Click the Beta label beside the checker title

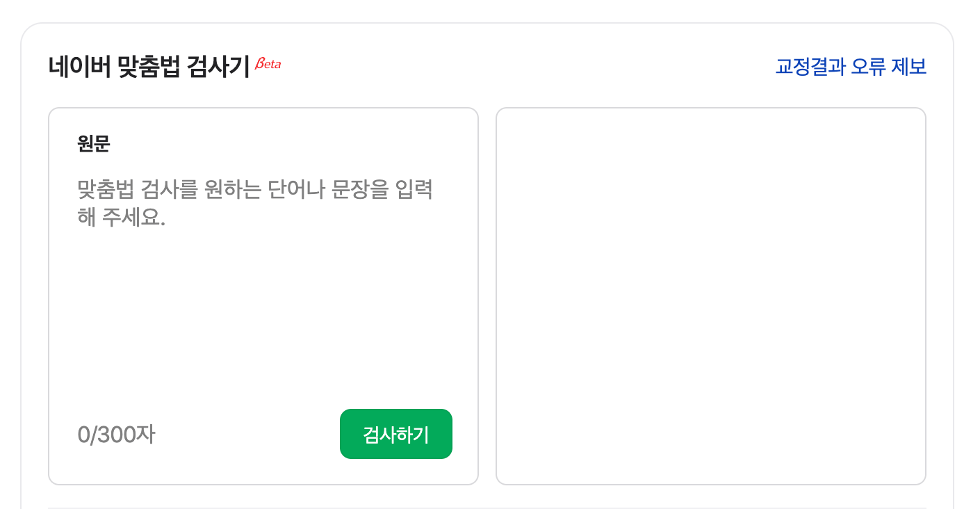coord(268,63)
